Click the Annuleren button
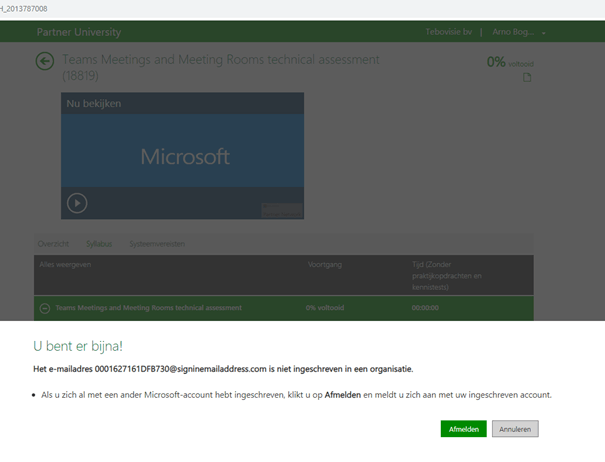This screenshot has height=462, width=605. tap(515, 429)
